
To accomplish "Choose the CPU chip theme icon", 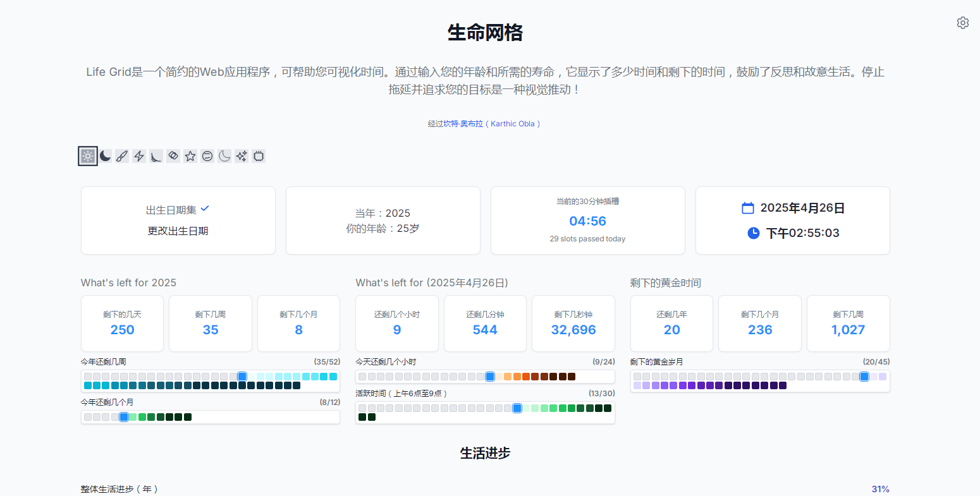I will (259, 156).
